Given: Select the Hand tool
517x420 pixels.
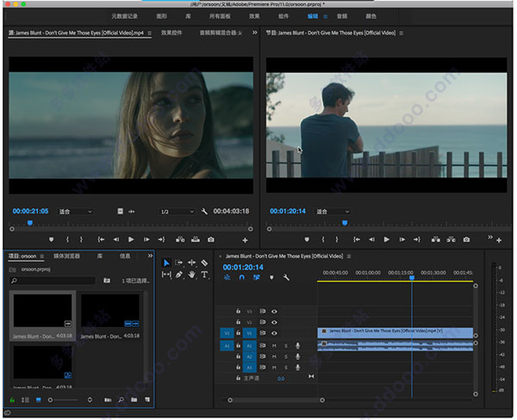Looking at the screenshot, I should coord(191,275).
